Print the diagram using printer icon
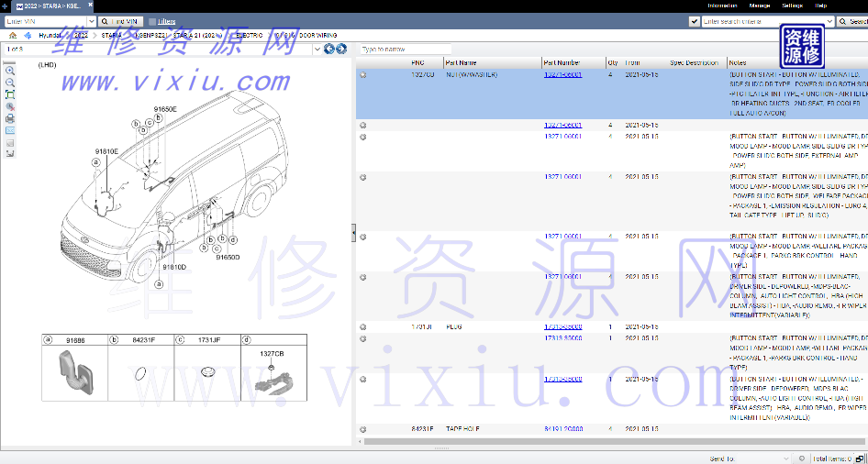The height and width of the screenshot is (464, 868). 10,118
